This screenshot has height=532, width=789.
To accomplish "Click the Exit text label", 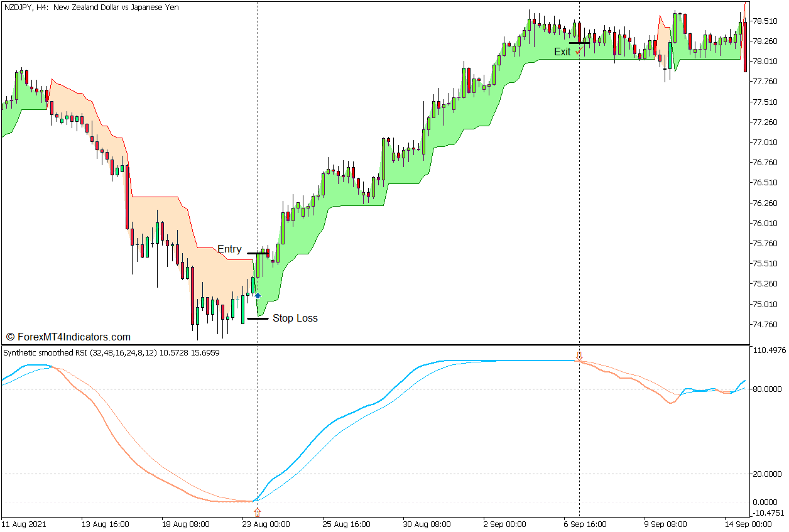I will [562, 52].
